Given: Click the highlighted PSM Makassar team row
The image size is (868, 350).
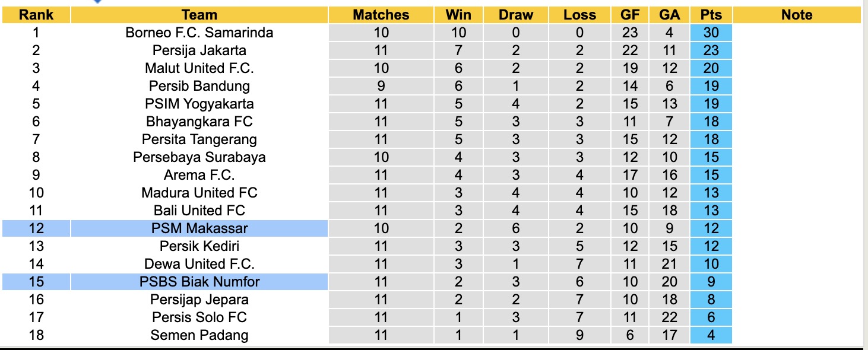Looking at the screenshot, I should click(199, 228).
